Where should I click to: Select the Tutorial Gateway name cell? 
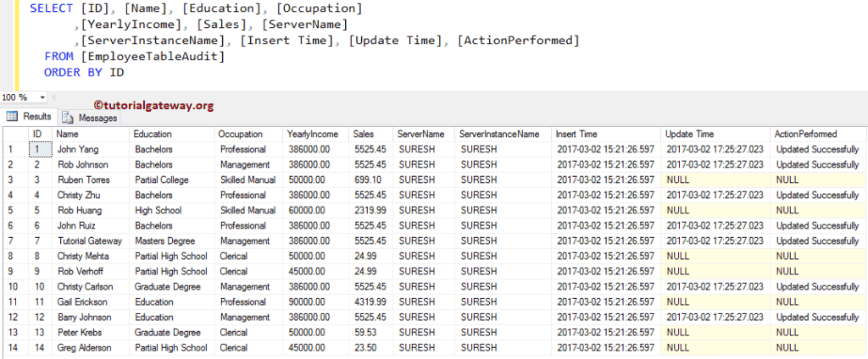(91, 241)
